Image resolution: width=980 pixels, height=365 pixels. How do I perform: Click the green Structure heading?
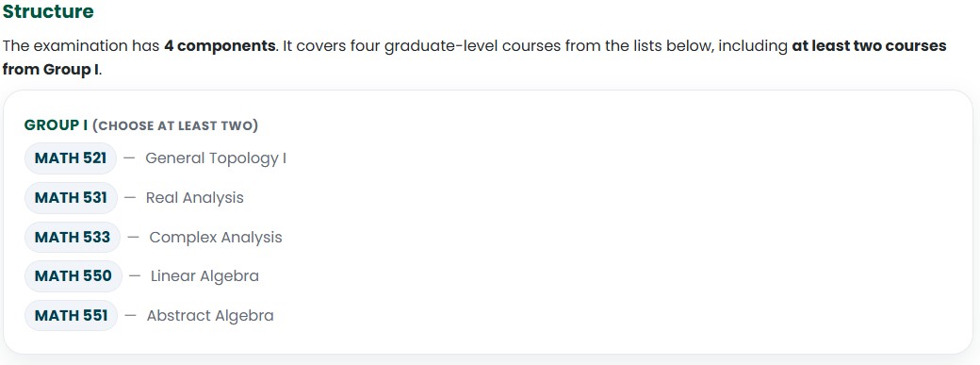coord(48,11)
